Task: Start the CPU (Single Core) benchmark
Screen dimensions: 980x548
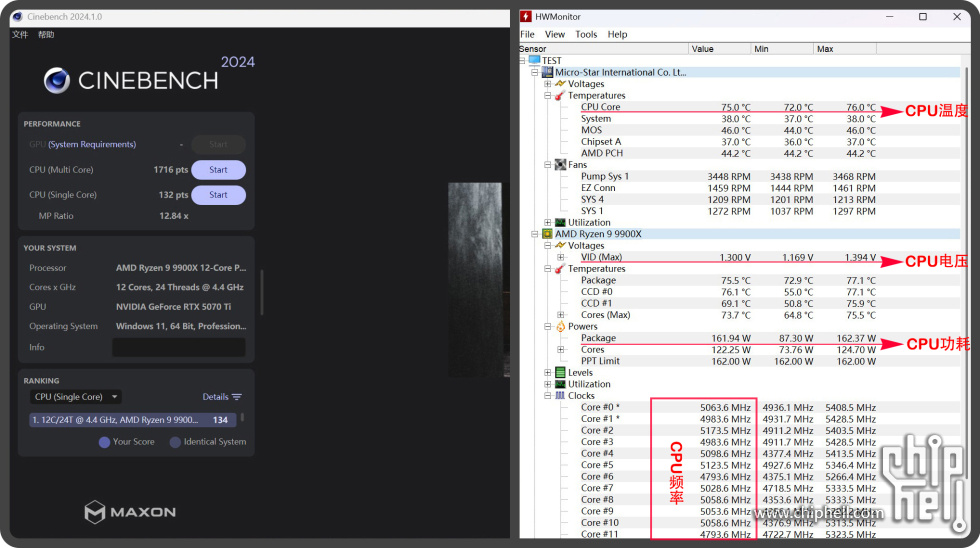Action: [218, 194]
